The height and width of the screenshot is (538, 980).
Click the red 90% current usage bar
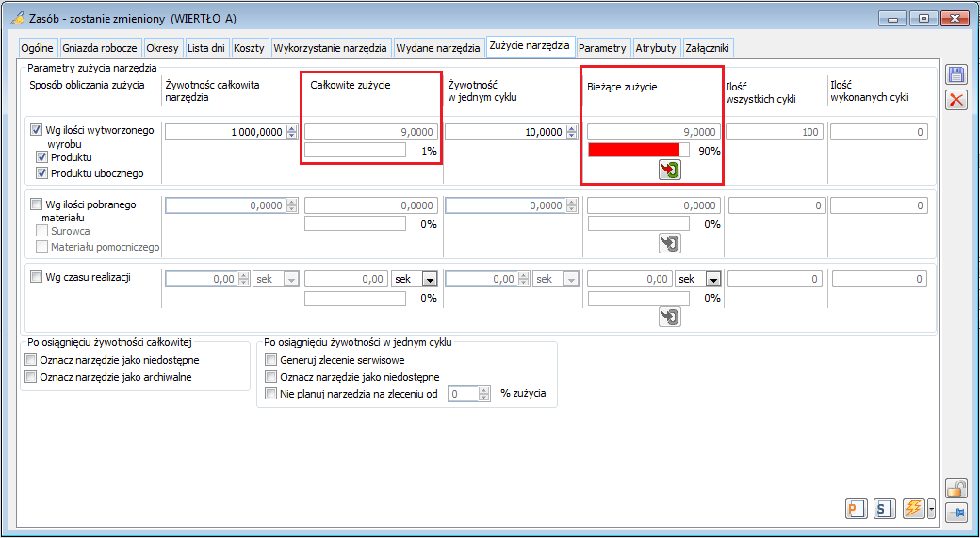639,150
